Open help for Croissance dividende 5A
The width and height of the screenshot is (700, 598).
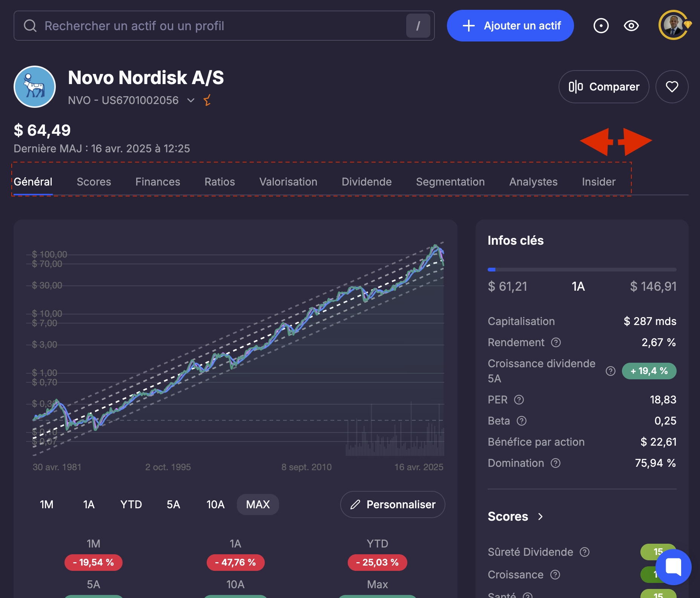610,371
